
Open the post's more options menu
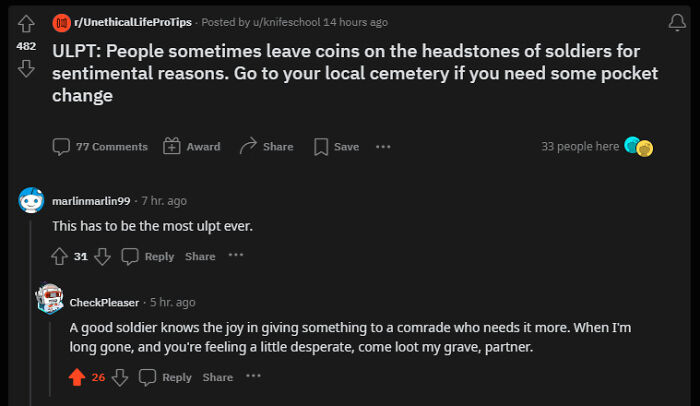383,147
